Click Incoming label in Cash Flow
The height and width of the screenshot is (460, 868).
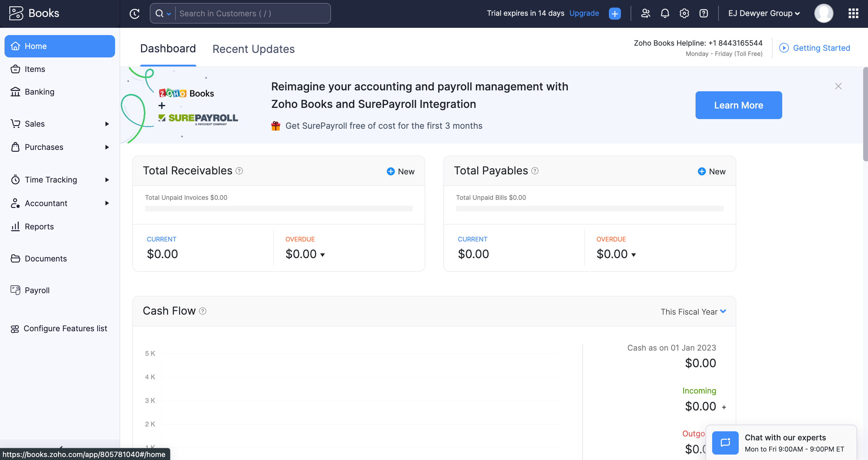pos(699,390)
